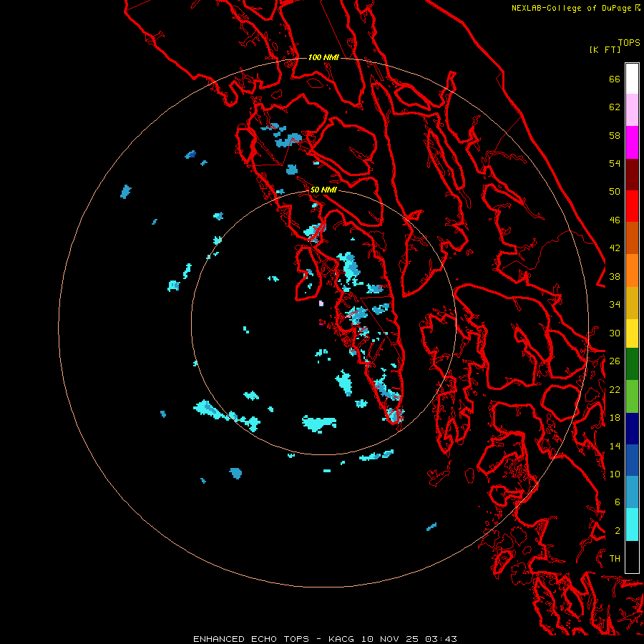Click the "42" scale value
The width and height of the screenshot is (644, 644).
click(x=615, y=248)
